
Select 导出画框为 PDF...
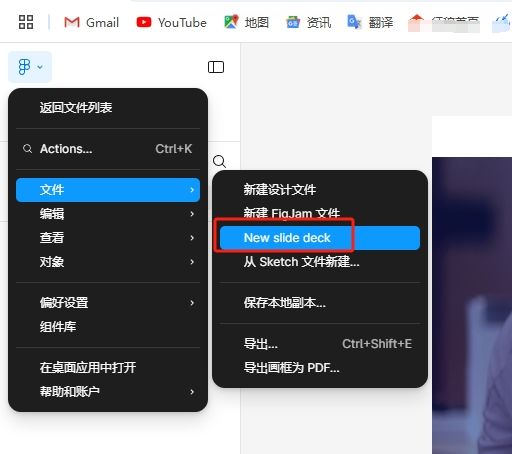[x=320, y=368]
